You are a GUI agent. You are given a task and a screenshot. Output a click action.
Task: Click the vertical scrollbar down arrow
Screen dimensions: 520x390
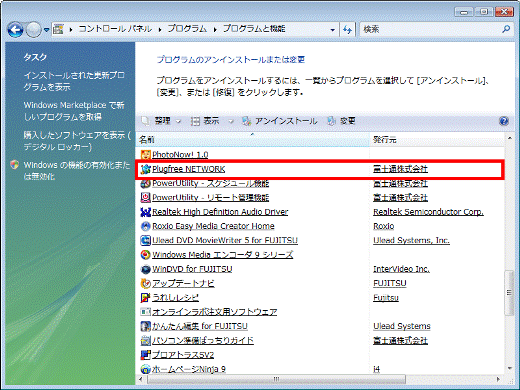click(509, 368)
